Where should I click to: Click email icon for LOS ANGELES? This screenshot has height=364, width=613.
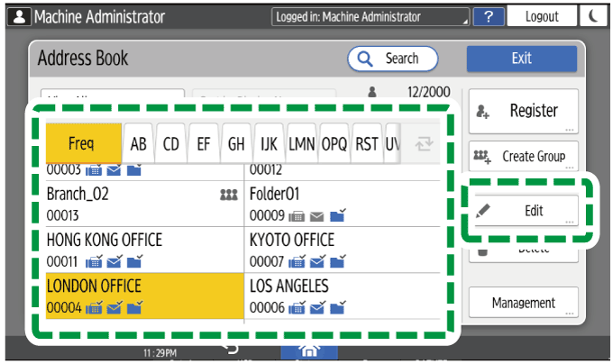click(x=317, y=308)
